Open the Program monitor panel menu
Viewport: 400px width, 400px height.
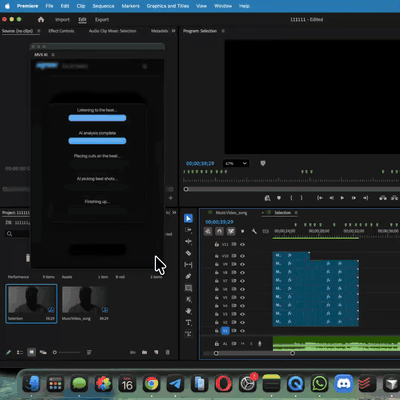click(x=223, y=31)
